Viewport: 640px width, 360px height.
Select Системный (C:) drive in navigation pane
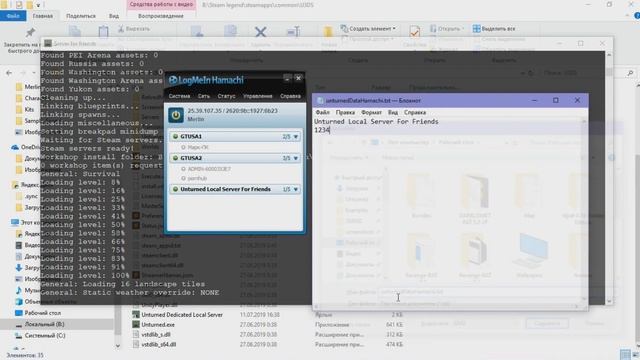(40, 336)
